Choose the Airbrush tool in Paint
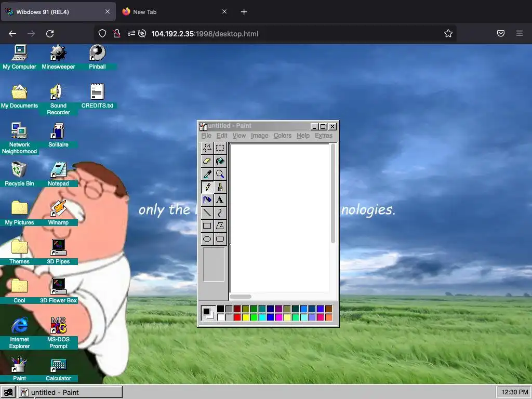 point(207,200)
